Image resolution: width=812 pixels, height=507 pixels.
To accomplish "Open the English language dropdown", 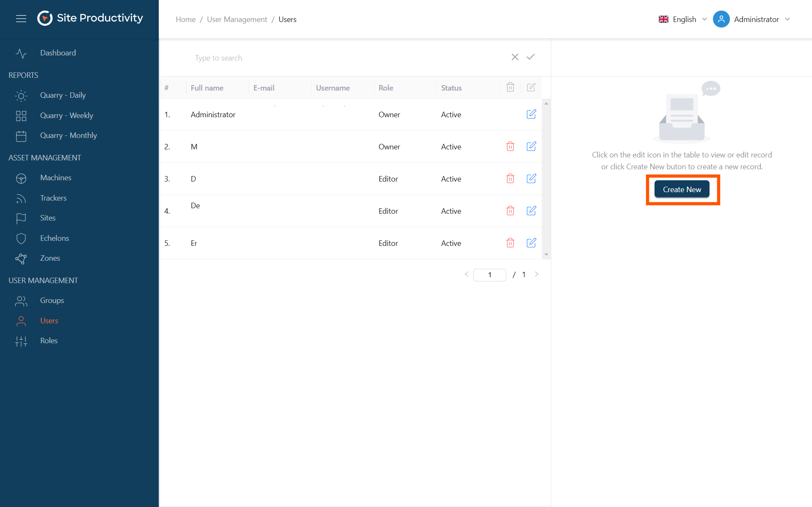I will (683, 19).
